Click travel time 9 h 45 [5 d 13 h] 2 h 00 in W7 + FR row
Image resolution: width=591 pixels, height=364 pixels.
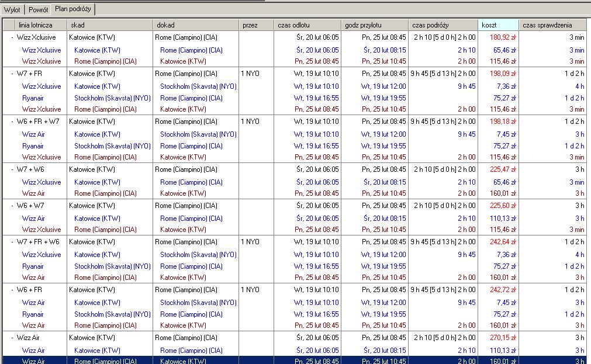point(443,74)
